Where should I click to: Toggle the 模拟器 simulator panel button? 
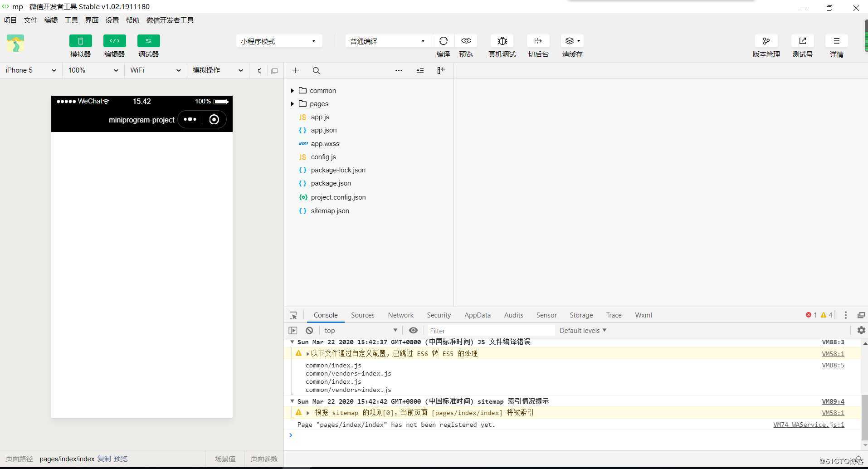pyautogui.click(x=80, y=41)
